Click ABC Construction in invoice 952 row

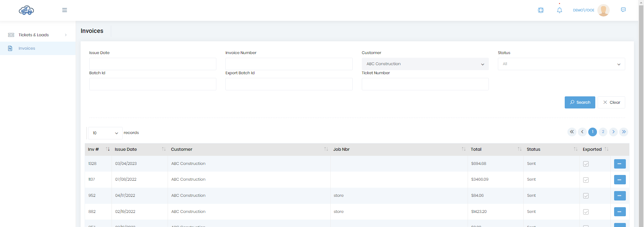click(188, 195)
